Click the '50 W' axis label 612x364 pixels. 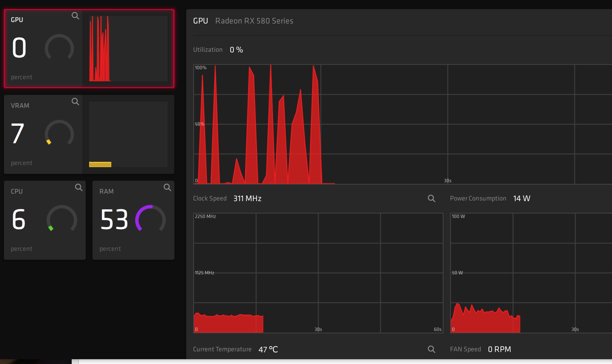tap(457, 273)
